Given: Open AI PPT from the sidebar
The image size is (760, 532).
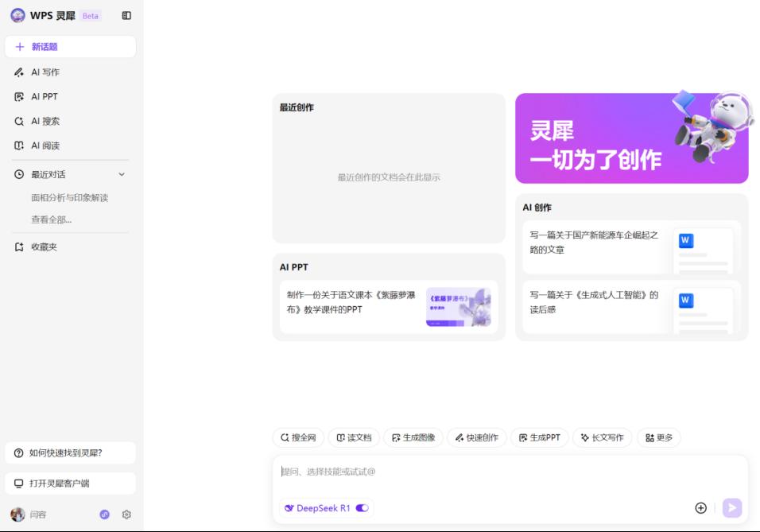Looking at the screenshot, I should (70, 96).
